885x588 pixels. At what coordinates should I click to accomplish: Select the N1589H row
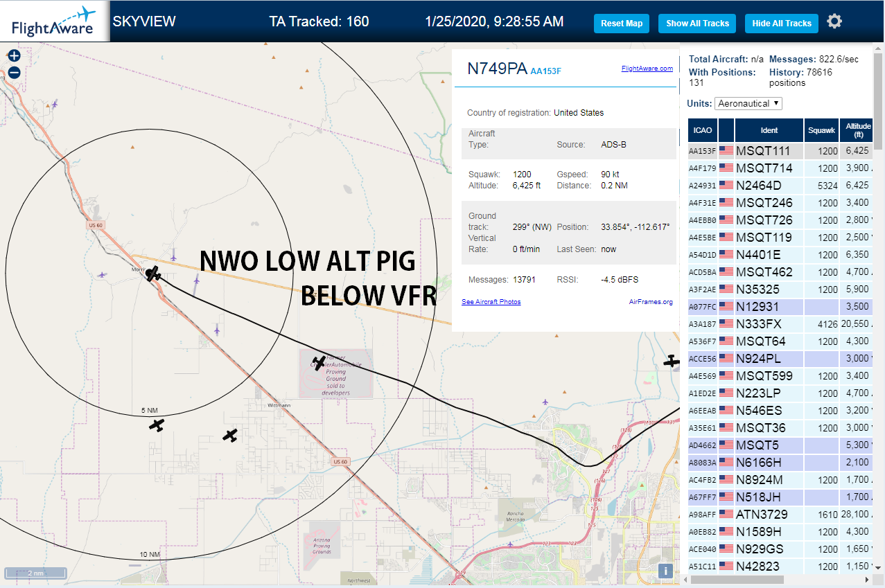coord(782,532)
